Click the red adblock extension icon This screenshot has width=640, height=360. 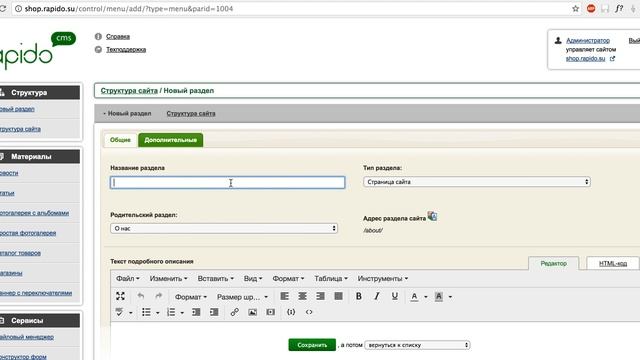(591, 9)
